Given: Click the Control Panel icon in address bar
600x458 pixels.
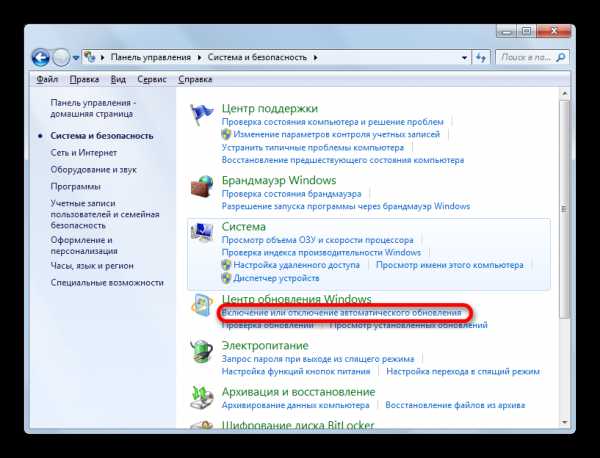Looking at the screenshot, I should click(90, 57).
